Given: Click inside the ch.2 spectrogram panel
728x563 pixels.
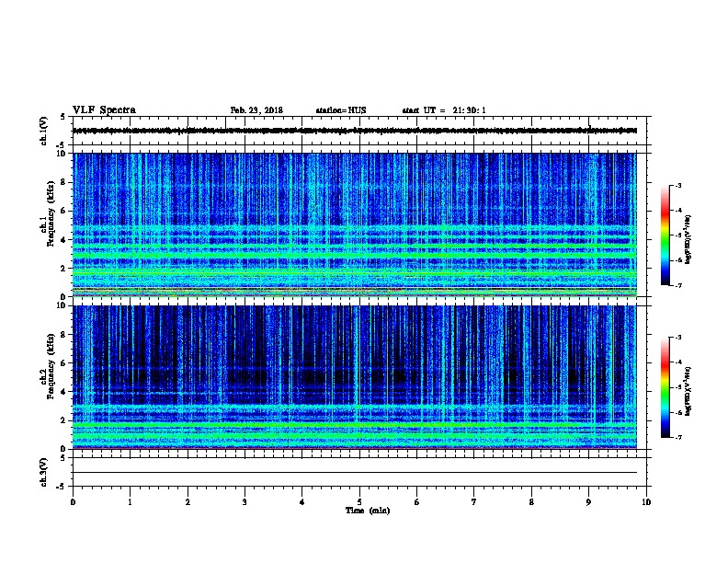Looking at the screenshot, I should pos(355,377).
